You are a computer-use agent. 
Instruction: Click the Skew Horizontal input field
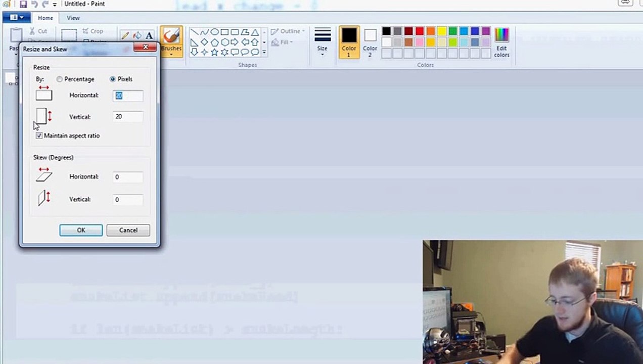point(128,177)
